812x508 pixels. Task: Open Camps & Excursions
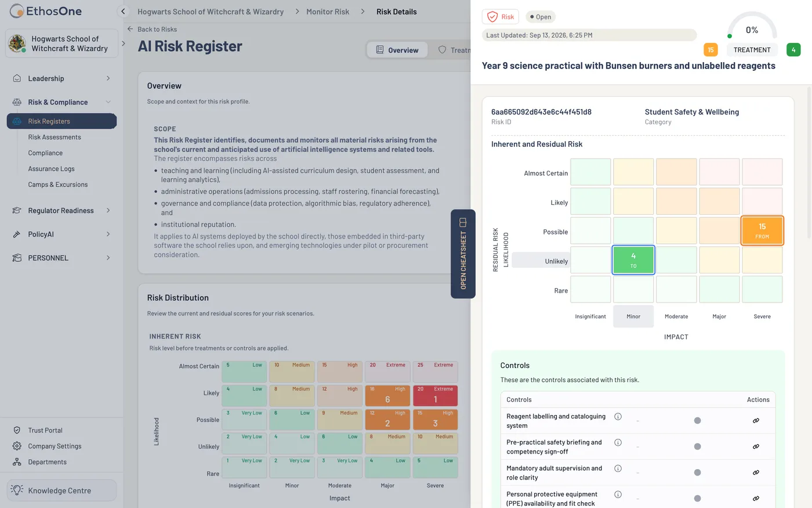pos(58,185)
